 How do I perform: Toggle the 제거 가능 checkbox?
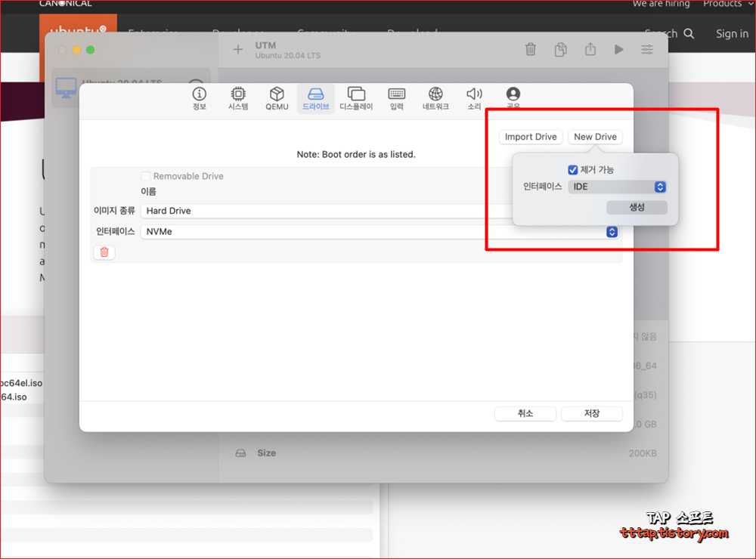573,170
